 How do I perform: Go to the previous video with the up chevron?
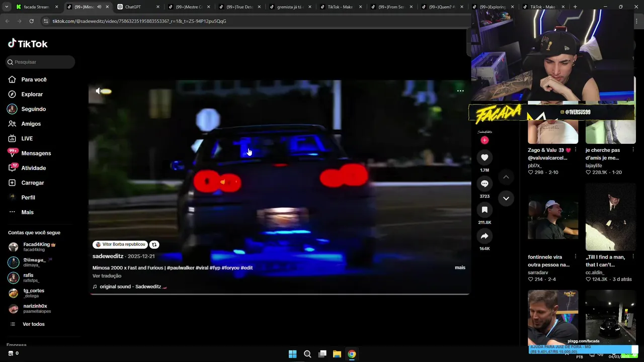pyautogui.click(x=506, y=177)
